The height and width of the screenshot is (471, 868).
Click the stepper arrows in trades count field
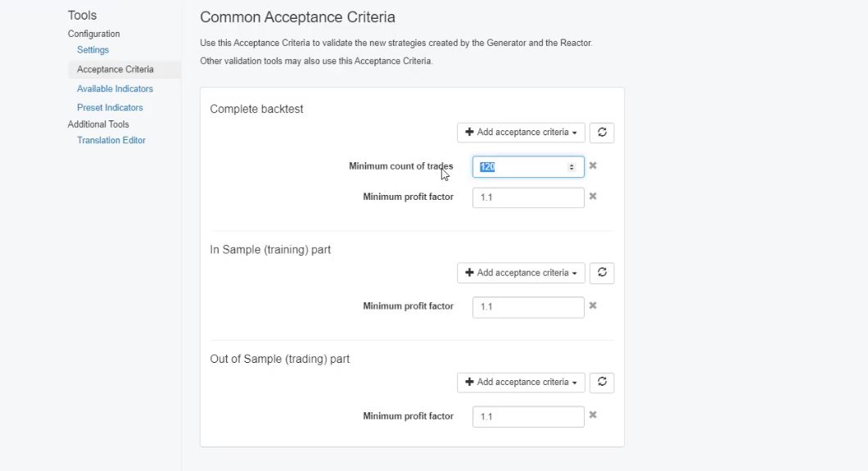click(x=572, y=167)
